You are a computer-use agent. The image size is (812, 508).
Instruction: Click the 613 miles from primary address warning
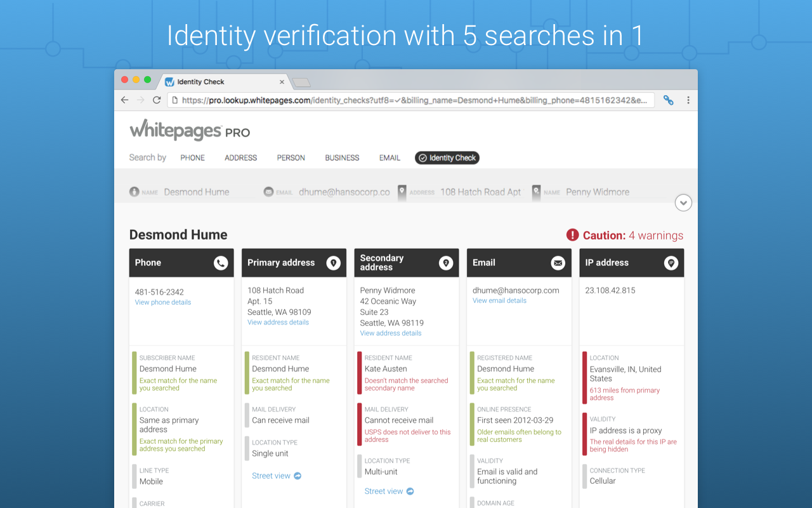(625, 394)
